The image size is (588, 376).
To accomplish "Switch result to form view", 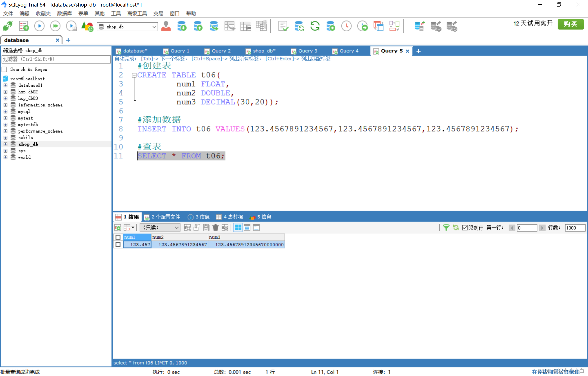I will [247, 228].
